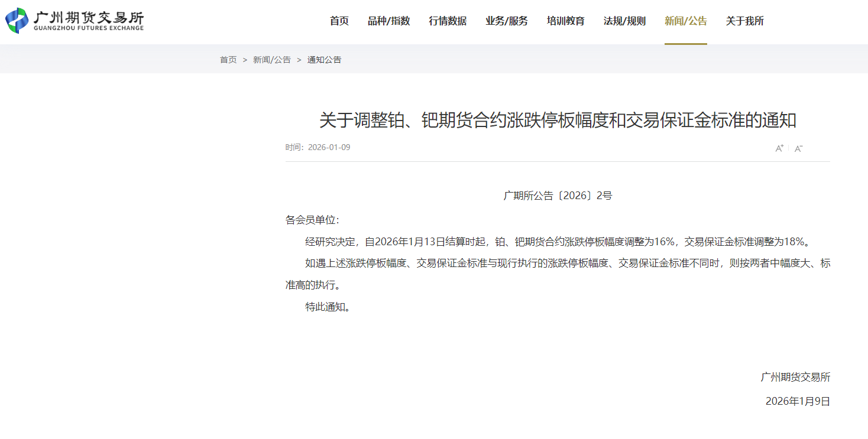
Task: Expand the 业务/服务 navigation menu
Action: pos(507,21)
